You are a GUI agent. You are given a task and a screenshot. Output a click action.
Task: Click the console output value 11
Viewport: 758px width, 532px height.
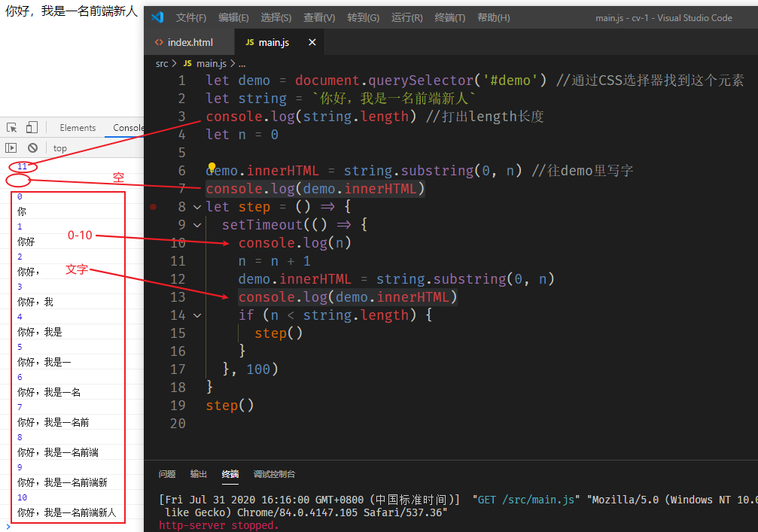pyautogui.click(x=23, y=166)
